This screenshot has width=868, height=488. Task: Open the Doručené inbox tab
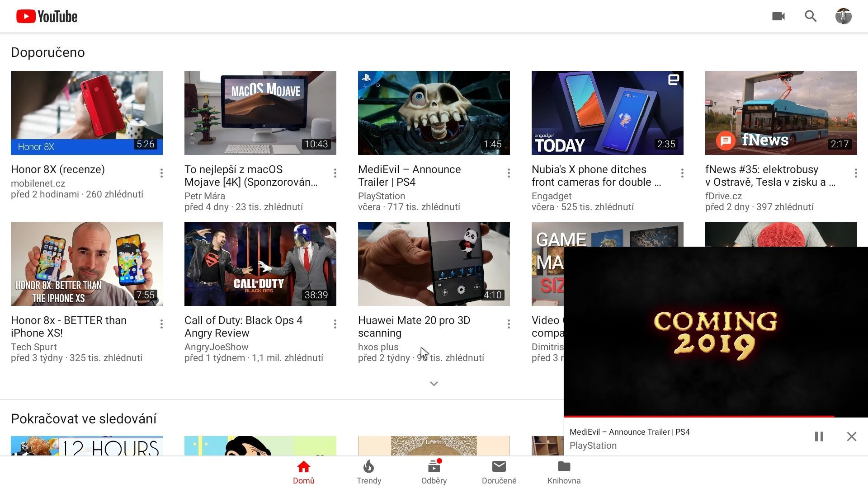499,472
